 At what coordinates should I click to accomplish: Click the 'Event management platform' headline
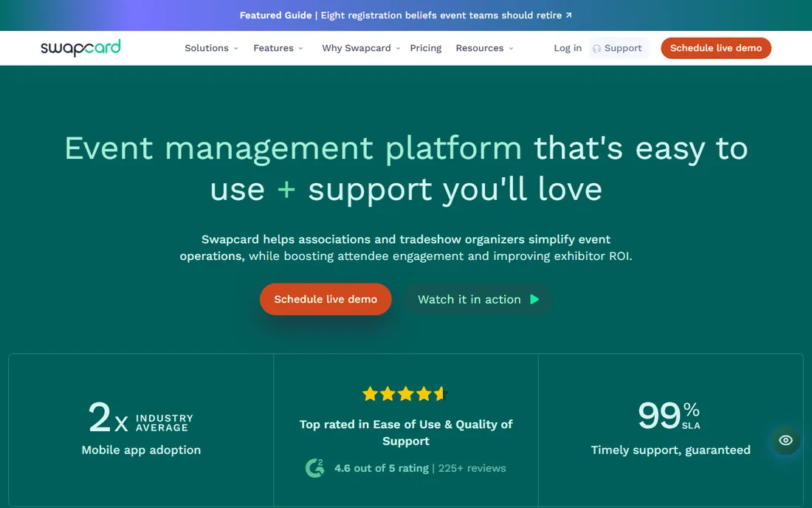click(292, 148)
